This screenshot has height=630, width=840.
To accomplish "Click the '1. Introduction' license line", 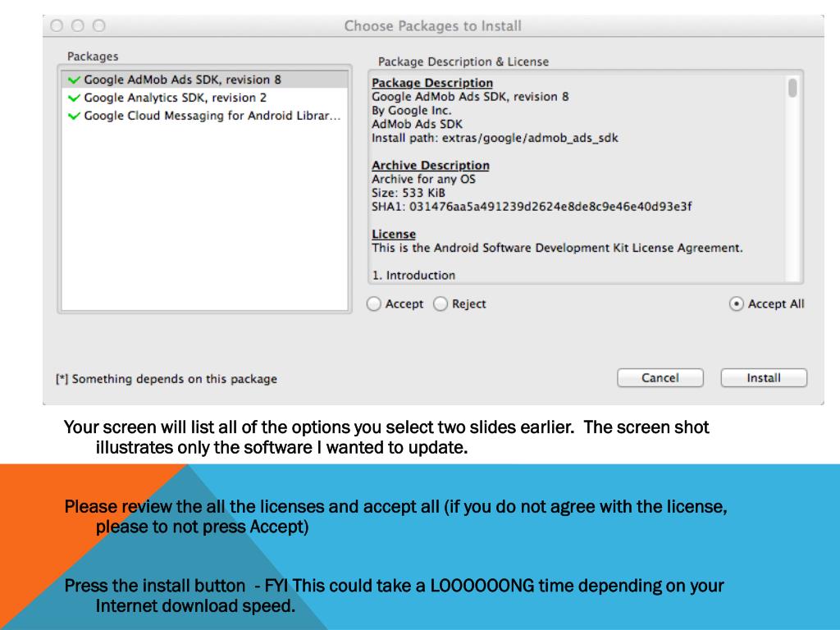I will click(413, 276).
